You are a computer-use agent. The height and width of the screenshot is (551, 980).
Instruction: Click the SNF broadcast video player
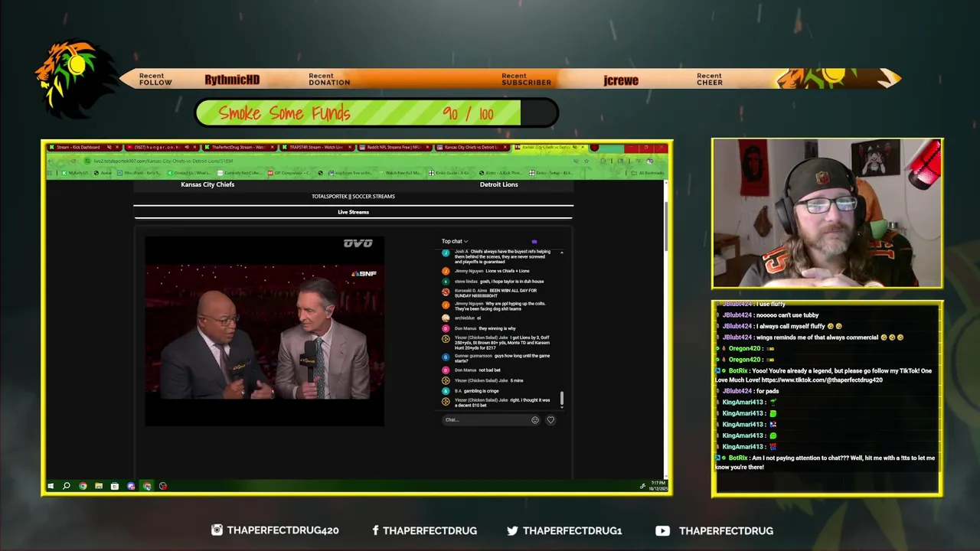(x=265, y=331)
